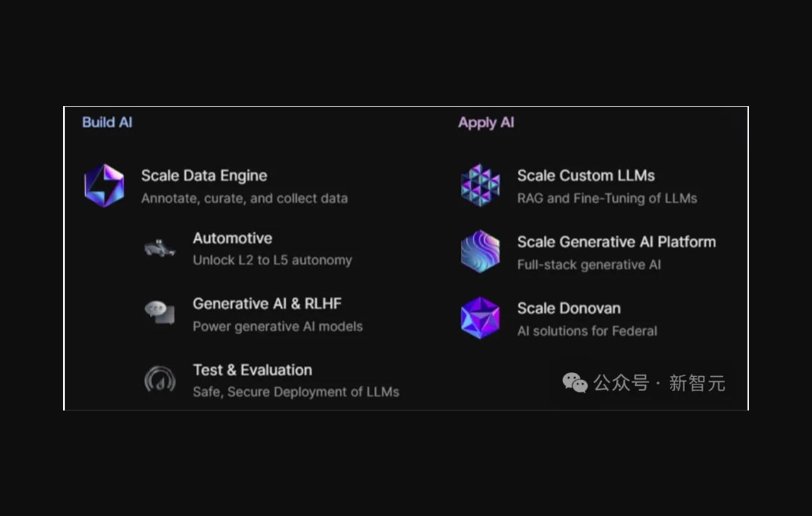
Task: Open the Scale Custom LLMs link
Action: point(586,175)
